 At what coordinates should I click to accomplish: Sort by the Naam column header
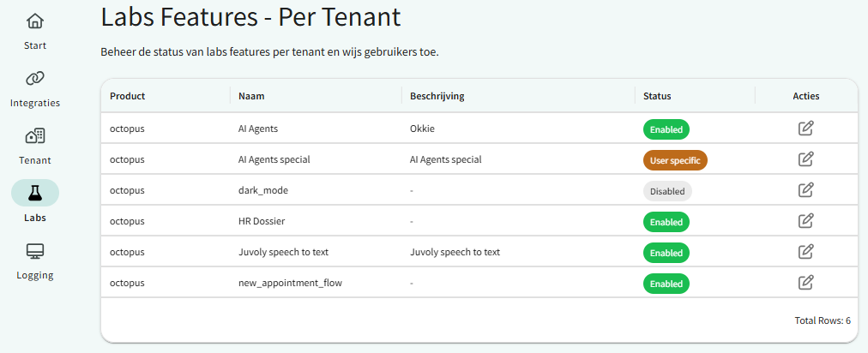(251, 96)
